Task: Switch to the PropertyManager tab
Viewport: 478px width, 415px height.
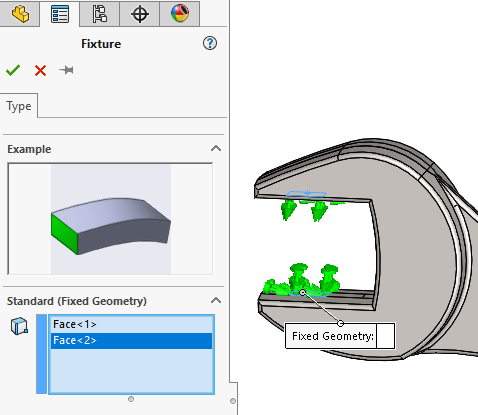Action: 60,14
